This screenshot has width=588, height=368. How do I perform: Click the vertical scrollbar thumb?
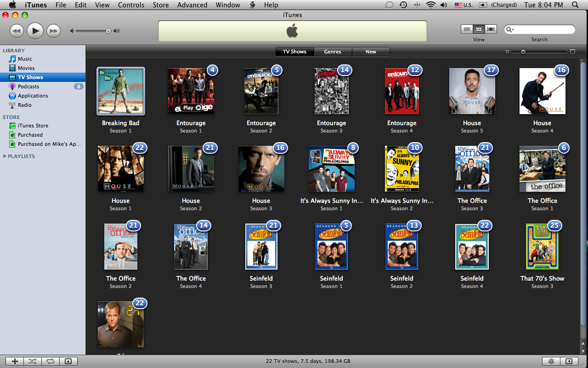(x=583, y=193)
